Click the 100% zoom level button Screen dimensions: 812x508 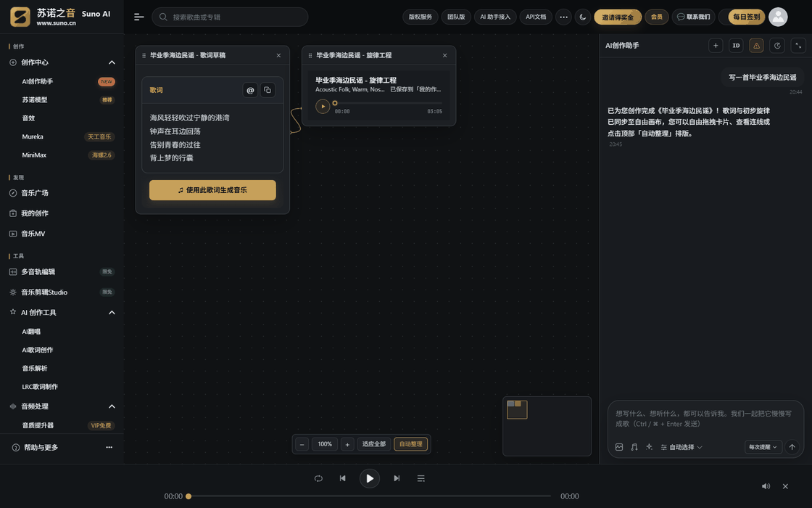pos(325,444)
